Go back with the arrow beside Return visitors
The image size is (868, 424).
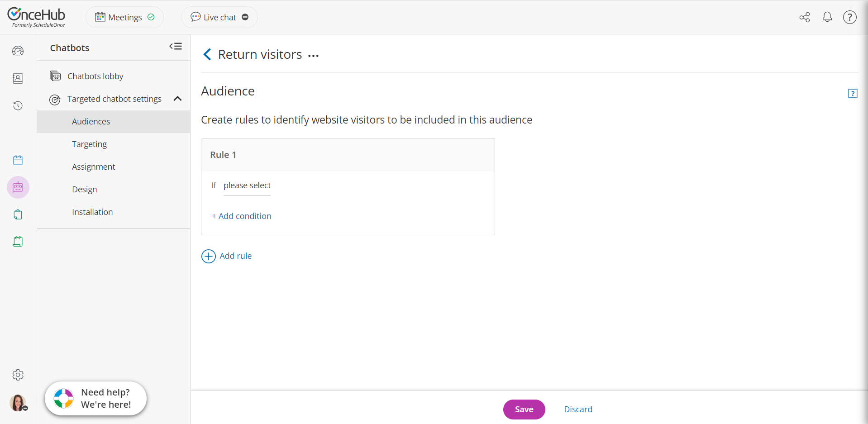click(x=207, y=55)
